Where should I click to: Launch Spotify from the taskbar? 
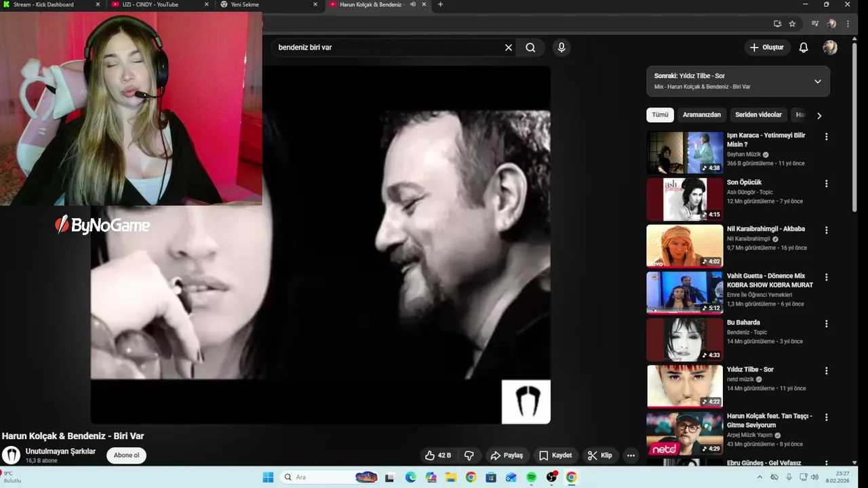click(x=531, y=477)
